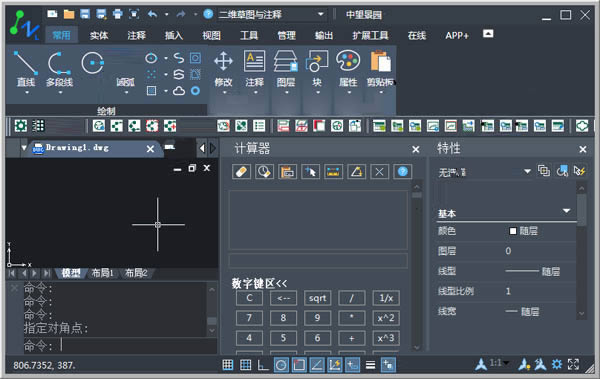Expand the 剪贴板 (Clipboard) panel dropdown
Image resolution: width=600 pixels, height=379 pixels.
point(381,92)
